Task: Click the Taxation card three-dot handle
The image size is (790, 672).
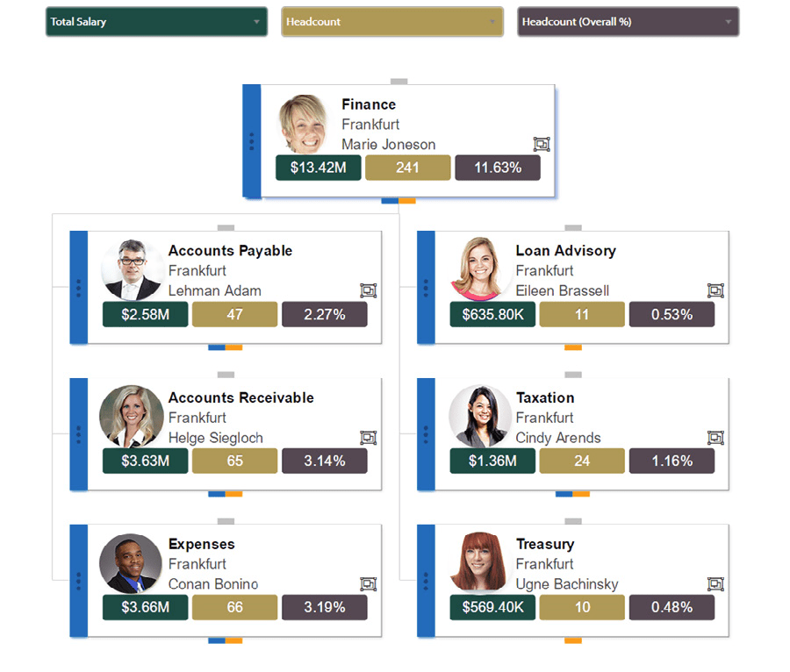Action: click(x=426, y=434)
